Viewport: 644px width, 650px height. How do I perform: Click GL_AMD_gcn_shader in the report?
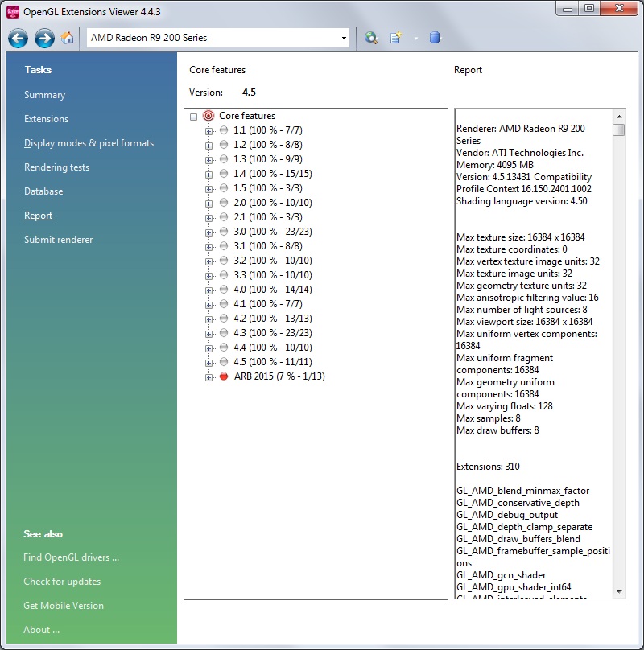[502, 575]
